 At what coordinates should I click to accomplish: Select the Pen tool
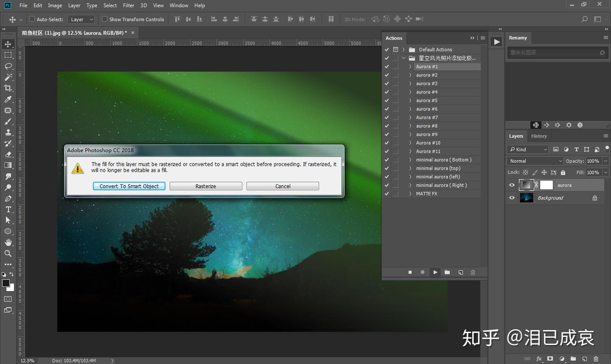[x=8, y=198]
